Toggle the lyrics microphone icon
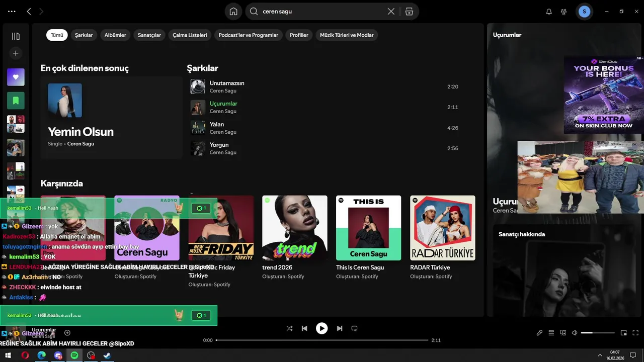The width and height of the screenshot is (644, 362). click(539, 333)
